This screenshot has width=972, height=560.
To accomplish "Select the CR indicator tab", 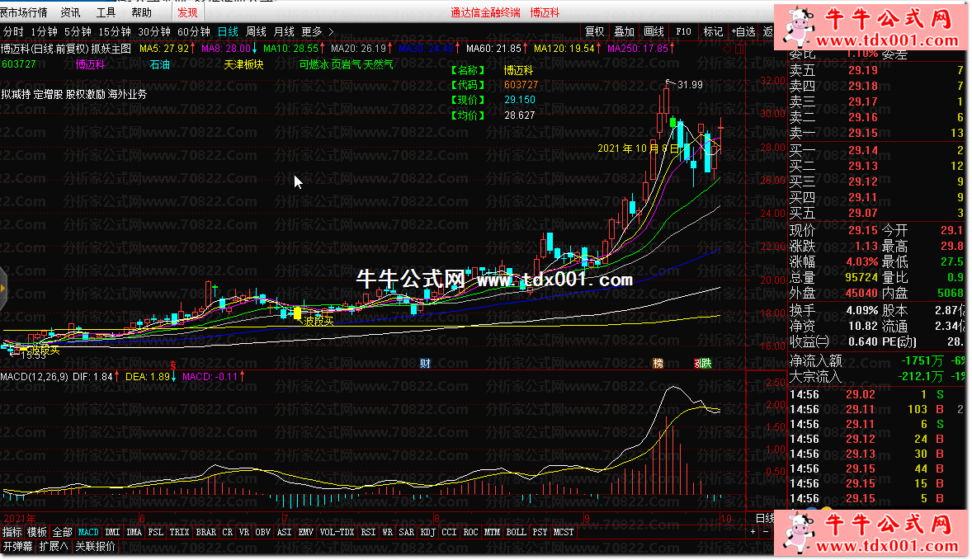I will pyautogui.click(x=228, y=532).
